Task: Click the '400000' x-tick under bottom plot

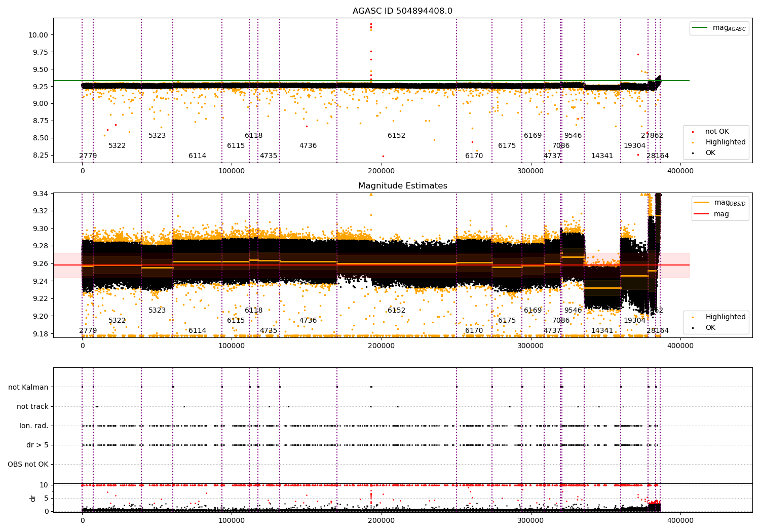Action: (680, 521)
